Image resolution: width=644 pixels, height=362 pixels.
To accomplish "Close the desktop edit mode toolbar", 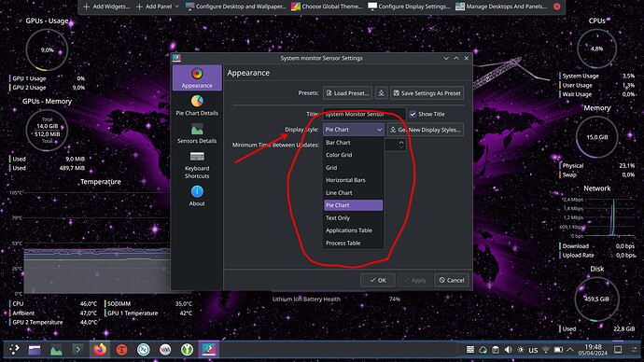I will 556,7.
